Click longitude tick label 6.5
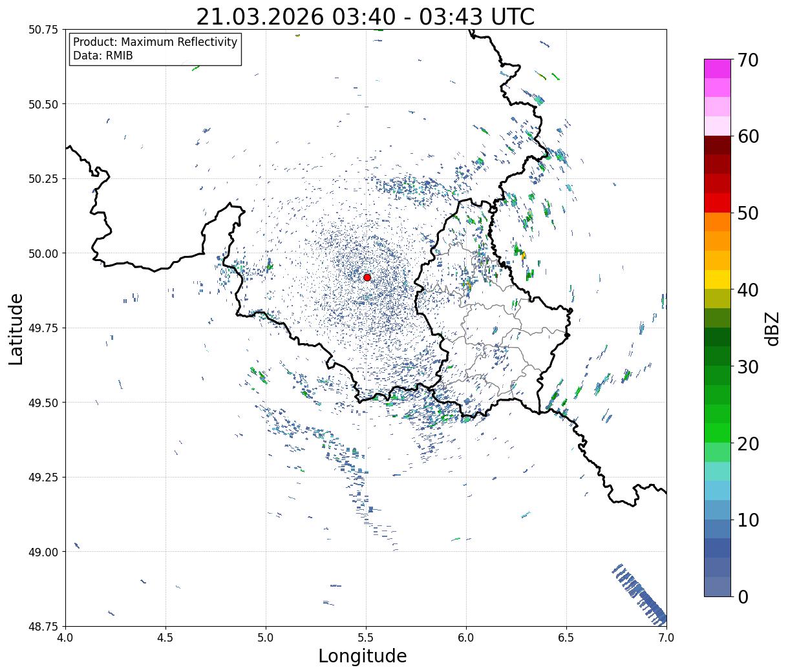 click(566, 637)
